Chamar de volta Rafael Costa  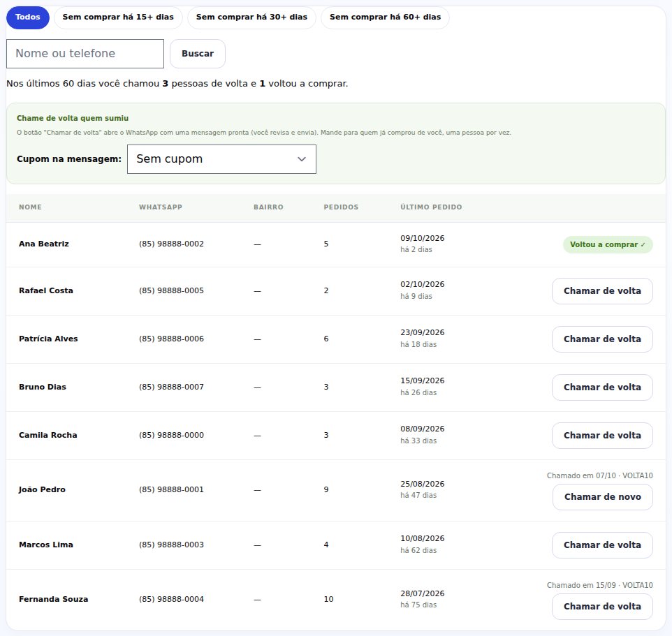pos(602,291)
